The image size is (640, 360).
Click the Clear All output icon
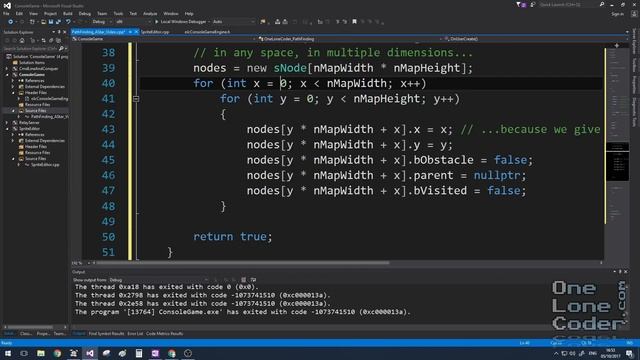pyautogui.click(x=244, y=280)
